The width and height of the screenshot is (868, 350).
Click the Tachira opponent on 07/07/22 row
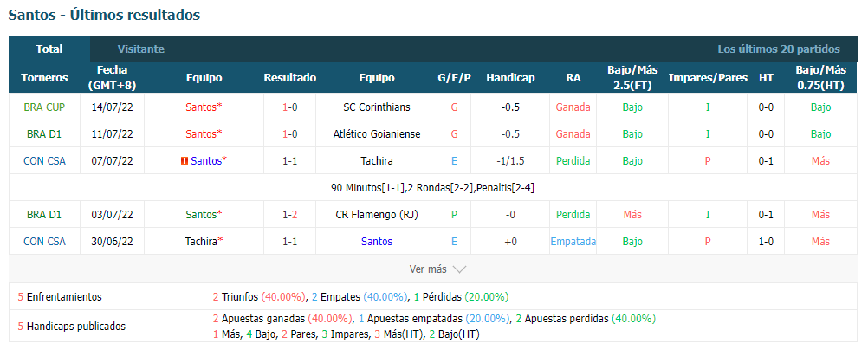377,161
